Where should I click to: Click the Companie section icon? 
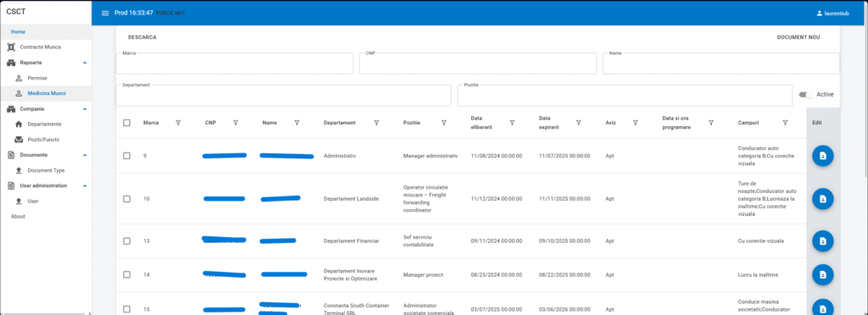click(11, 109)
